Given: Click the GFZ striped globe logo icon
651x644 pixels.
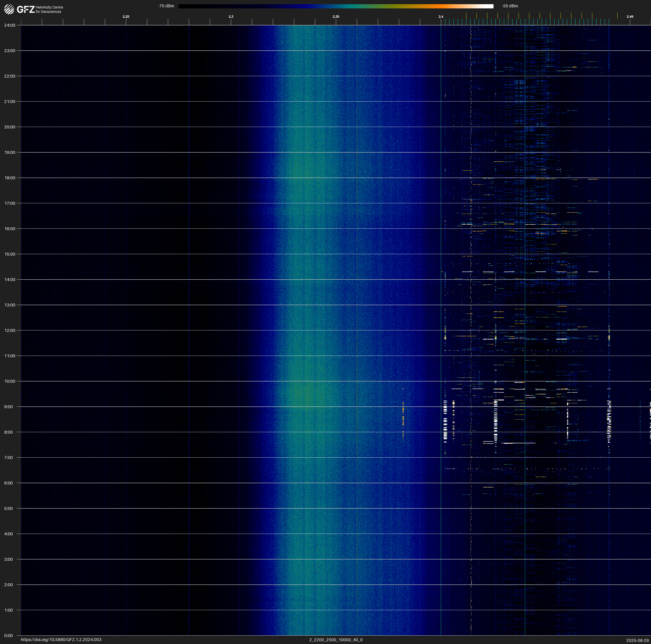Looking at the screenshot, I should (x=9, y=9).
